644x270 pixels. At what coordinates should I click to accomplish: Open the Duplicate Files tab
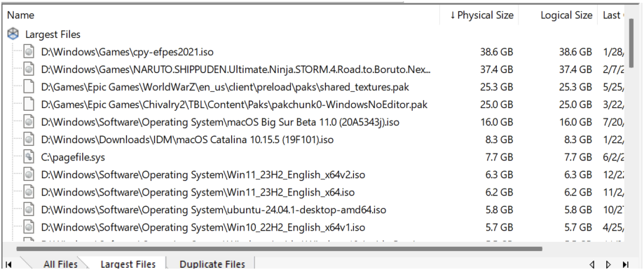point(212,264)
